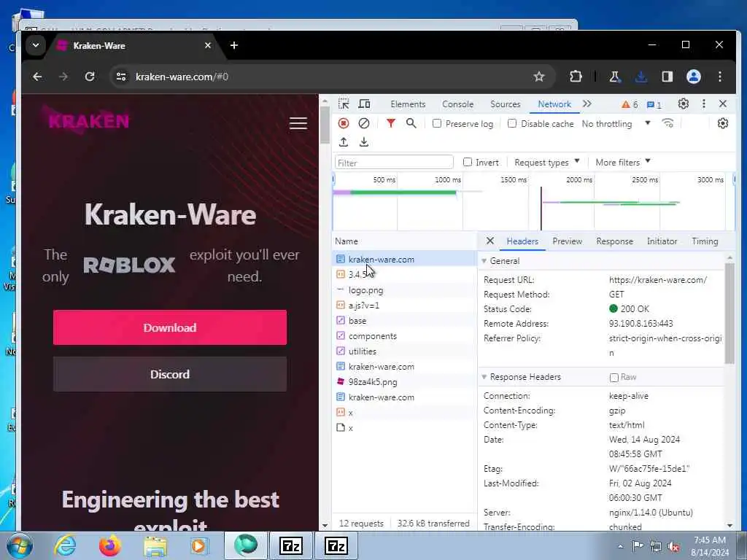Open the Initiator tab
This screenshot has width=747, height=560.
pyautogui.click(x=662, y=241)
